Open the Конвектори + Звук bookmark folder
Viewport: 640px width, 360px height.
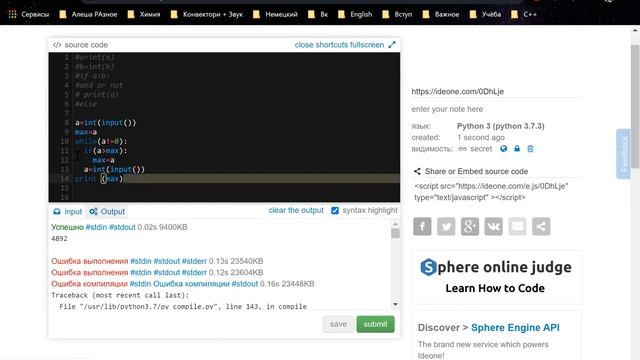coord(207,14)
